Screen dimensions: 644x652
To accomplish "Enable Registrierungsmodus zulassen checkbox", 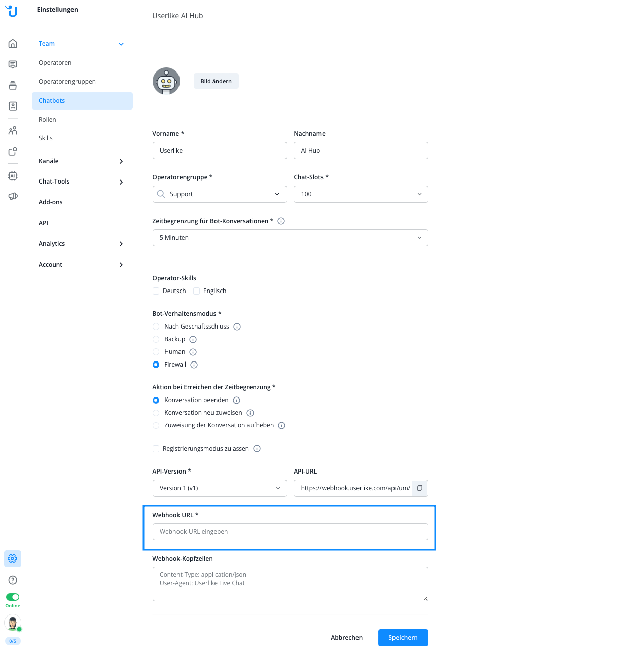I will tap(156, 449).
